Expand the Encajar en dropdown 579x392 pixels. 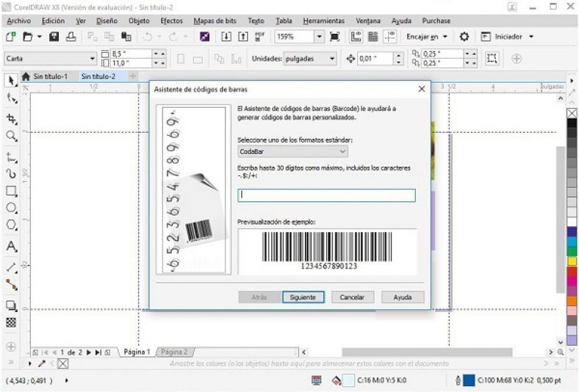click(445, 37)
